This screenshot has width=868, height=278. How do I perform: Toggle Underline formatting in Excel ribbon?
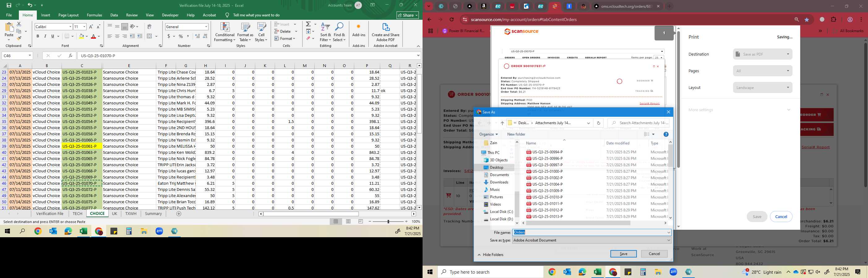pyautogui.click(x=53, y=36)
